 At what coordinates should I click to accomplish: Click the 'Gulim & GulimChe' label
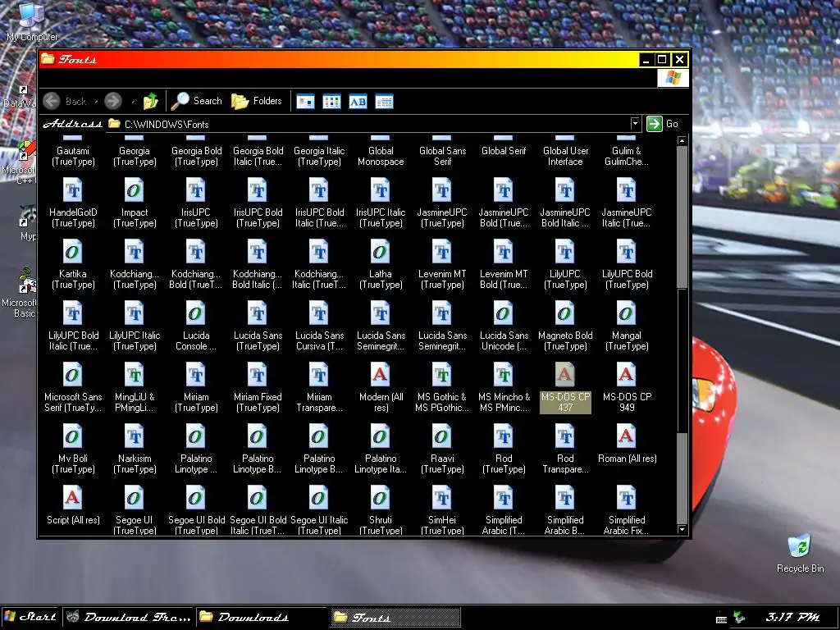[626, 156]
